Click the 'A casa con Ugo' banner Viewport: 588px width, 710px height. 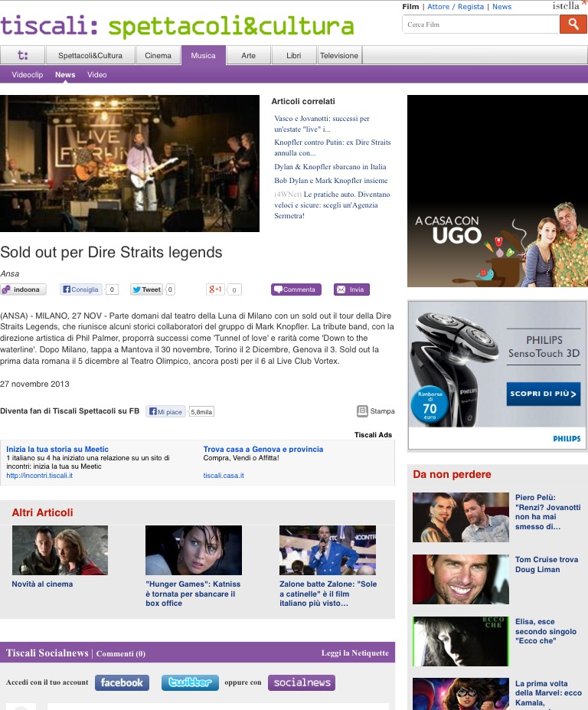pos(498,191)
